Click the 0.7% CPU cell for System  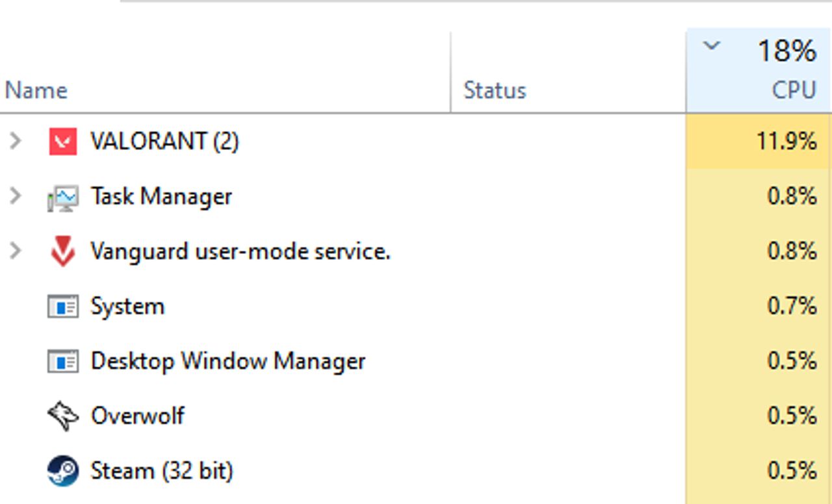(759, 306)
